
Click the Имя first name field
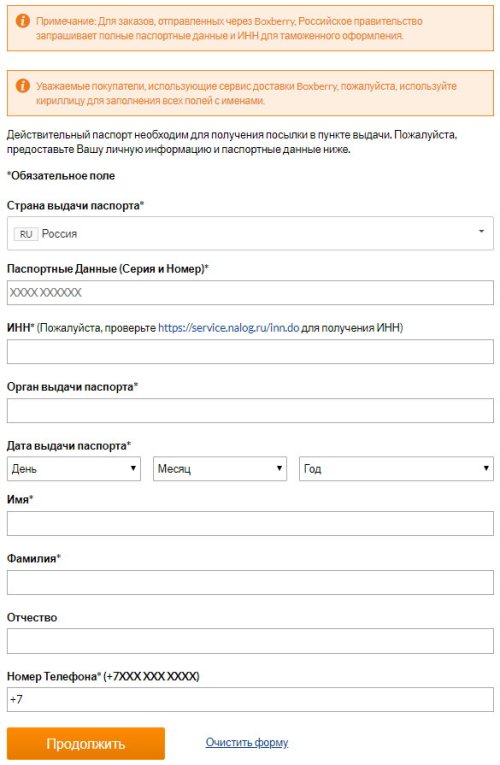click(250, 523)
